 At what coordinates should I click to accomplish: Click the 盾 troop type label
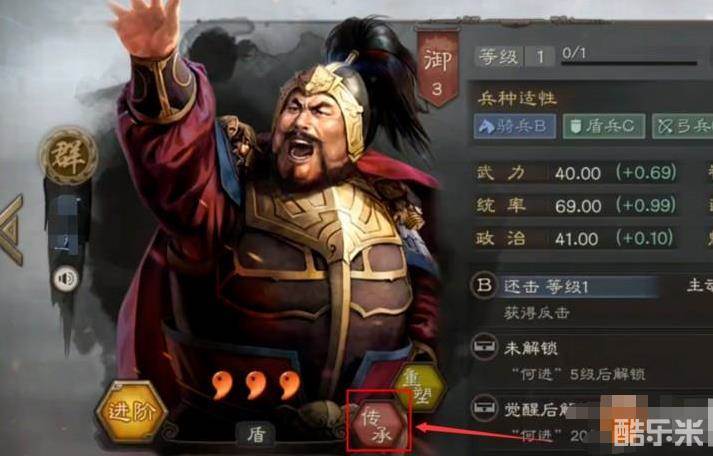(x=256, y=434)
